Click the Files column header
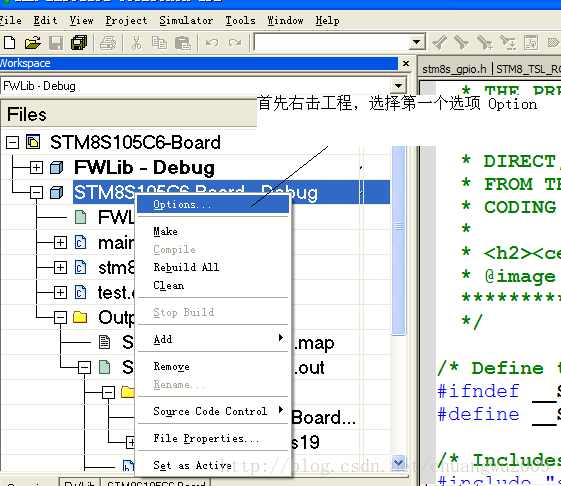Viewport: 561px width, 486px height. pyautogui.click(x=129, y=114)
